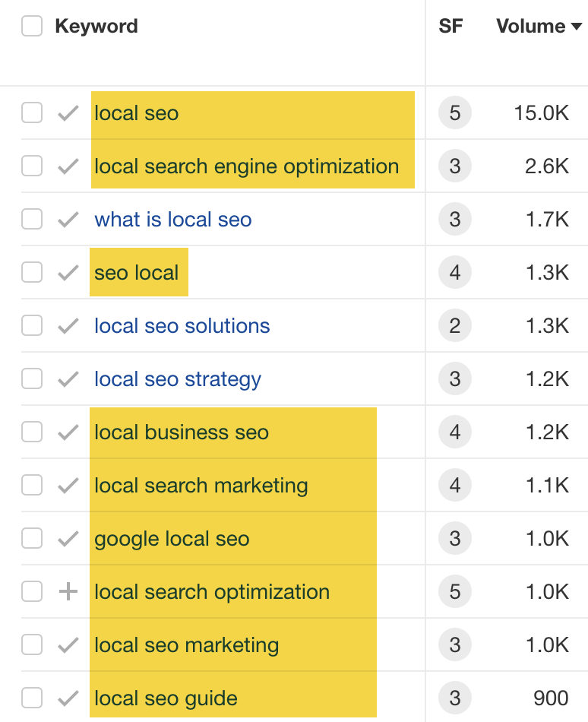This screenshot has width=588, height=722.
Task: Open the keyword "what is local seo"
Action: point(172,219)
